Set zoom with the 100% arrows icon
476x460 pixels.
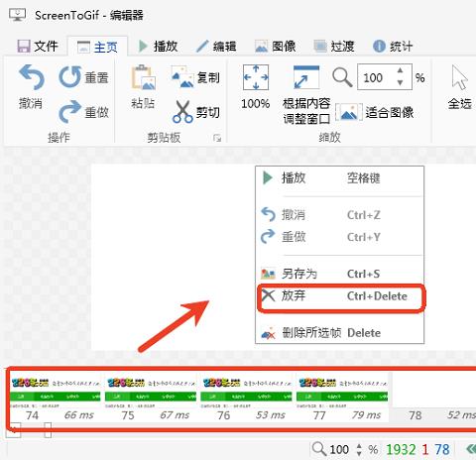pyautogui.click(x=256, y=77)
